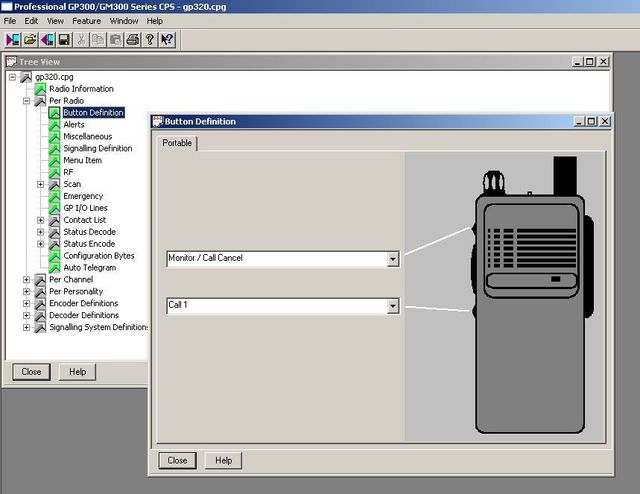
Task: Open a codeplug file with folder icon
Action: coord(30,40)
